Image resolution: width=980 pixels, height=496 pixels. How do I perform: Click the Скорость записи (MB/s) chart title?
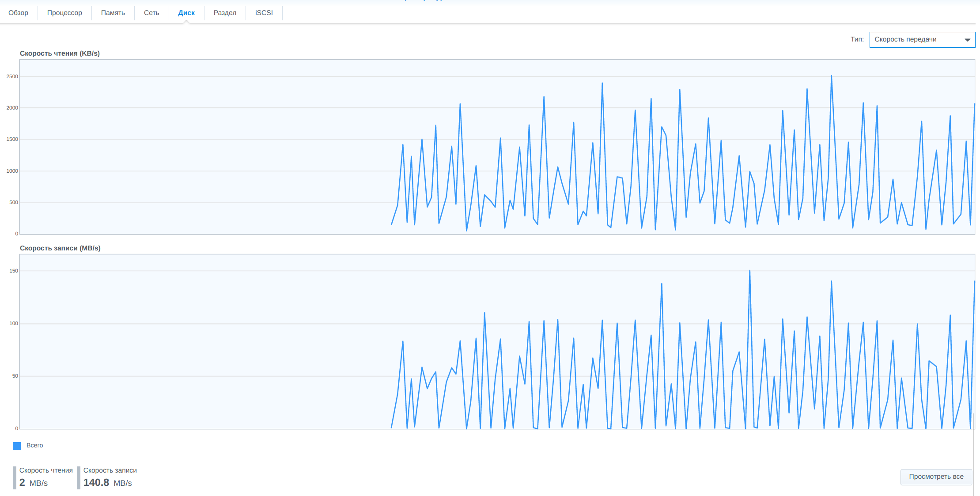[x=60, y=248]
